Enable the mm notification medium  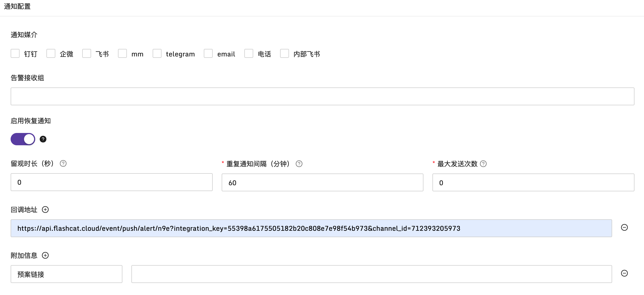coord(122,53)
